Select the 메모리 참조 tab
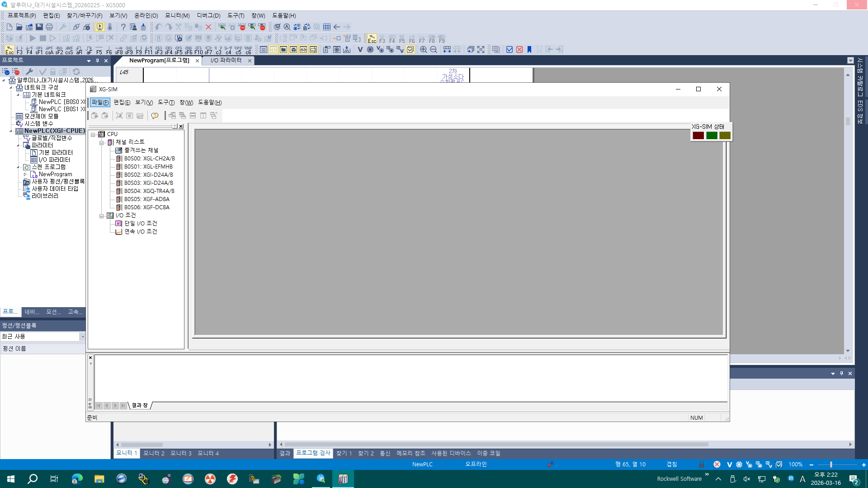 411,453
